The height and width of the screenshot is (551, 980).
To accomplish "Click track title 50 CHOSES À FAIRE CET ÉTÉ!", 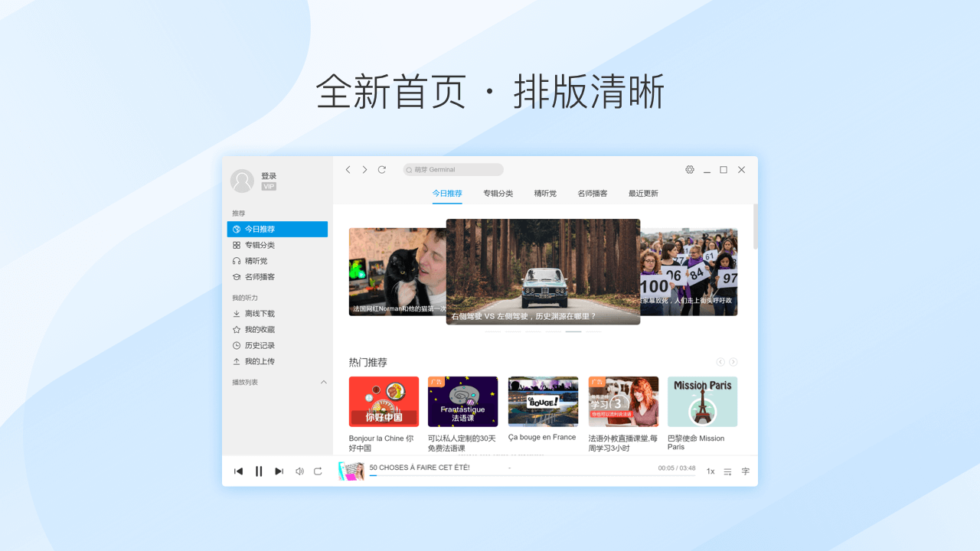I will pyautogui.click(x=420, y=468).
